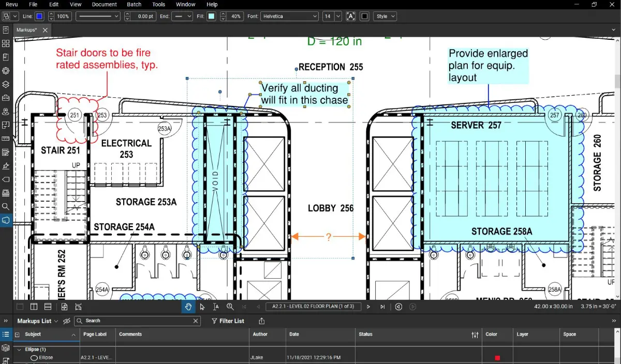
Task: Open the Thumbnails panel in sidebar
Action: tap(6, 43)
